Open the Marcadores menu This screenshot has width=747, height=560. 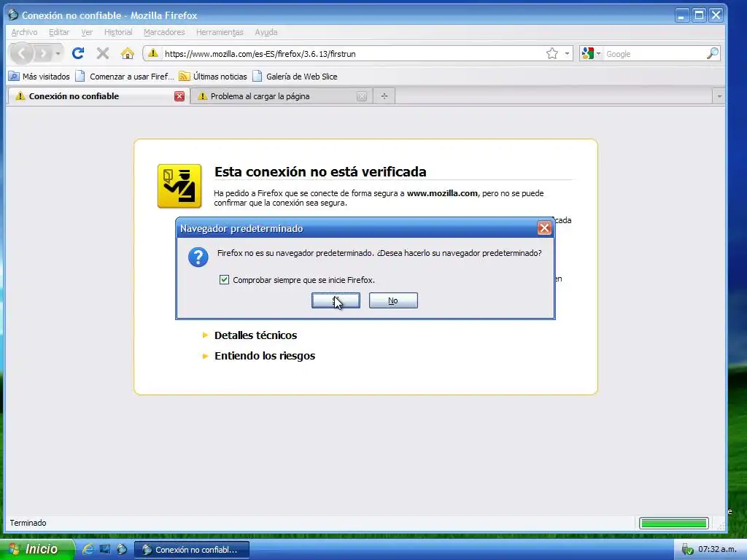click(x=164, y=32)
